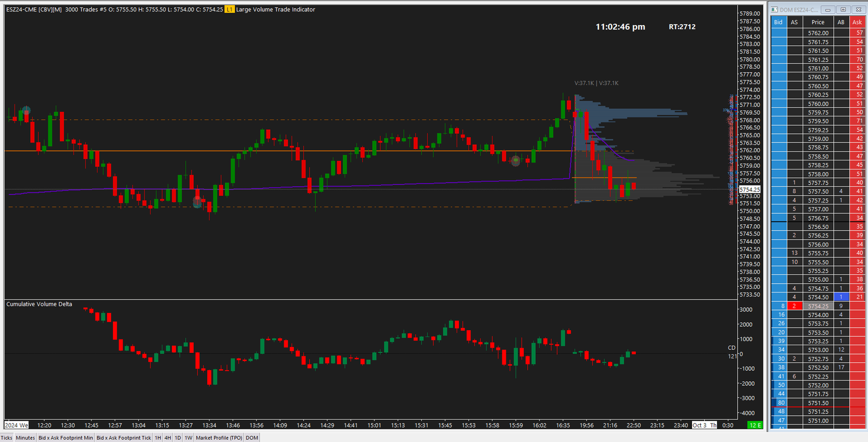Viewport: 868px width, 442px height.
Task: Open the Minutes chart tab
Action: pyautogui.click(x=24, y=437)
